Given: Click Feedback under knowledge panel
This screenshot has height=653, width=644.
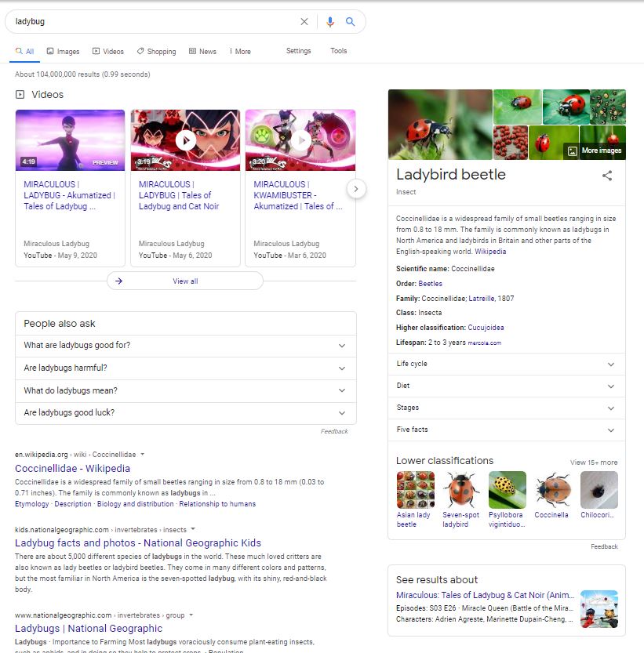Looking at the screenshot, I should pyautogui.click(x=605, y=547).
